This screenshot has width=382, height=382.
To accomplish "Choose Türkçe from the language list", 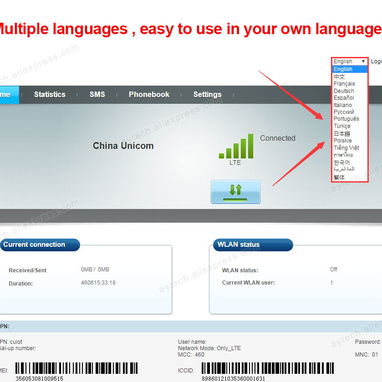I will [x=342, y=126].
